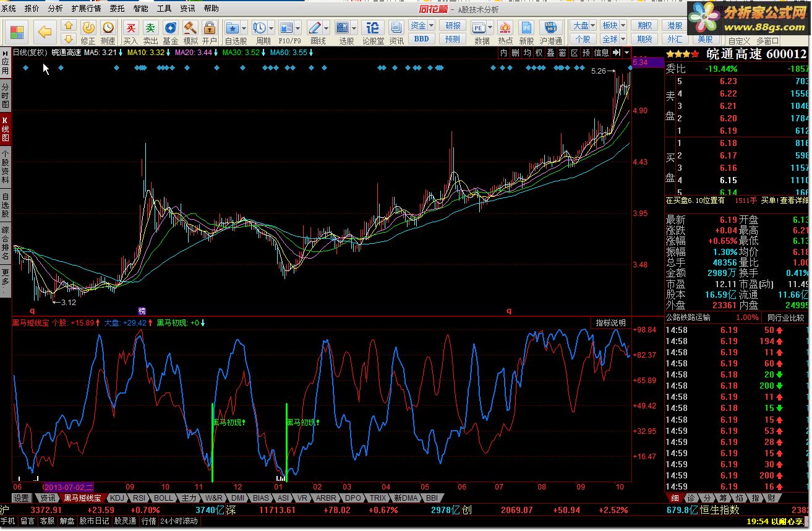Open the PE 数据 data icon
Image resolution: width=812 pixels, height=531 pixels.
[479, 27]
